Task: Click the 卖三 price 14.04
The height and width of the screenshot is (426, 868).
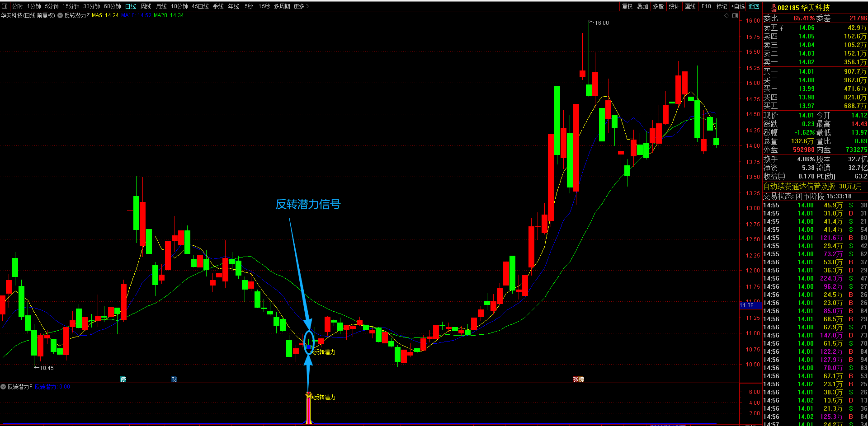Action: [x=807, y=45]
